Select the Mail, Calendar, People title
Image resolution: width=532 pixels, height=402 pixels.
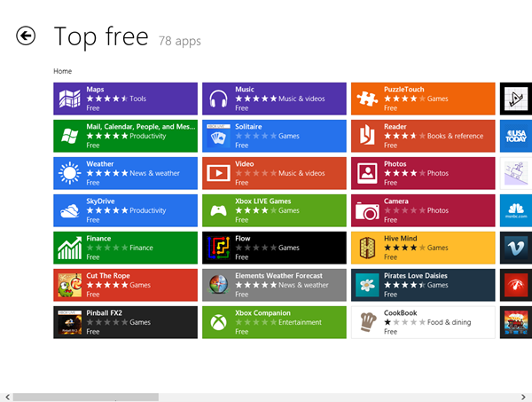pyautogui.click(x=141, y=127)
